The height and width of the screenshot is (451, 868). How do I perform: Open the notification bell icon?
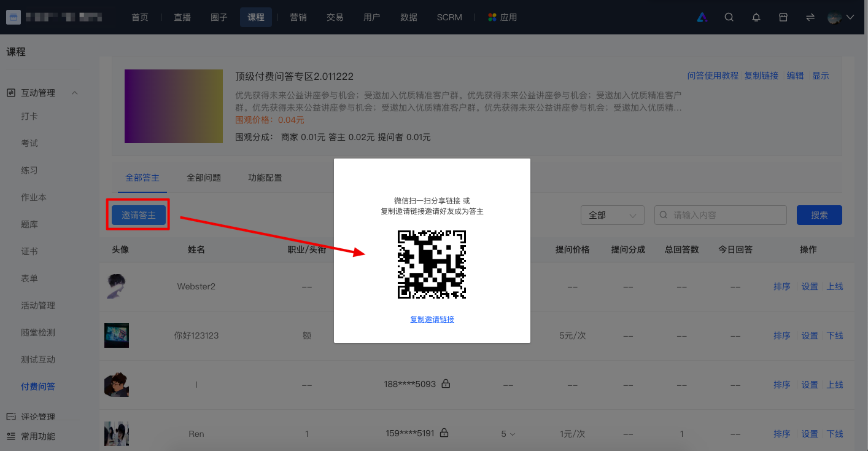756,17
